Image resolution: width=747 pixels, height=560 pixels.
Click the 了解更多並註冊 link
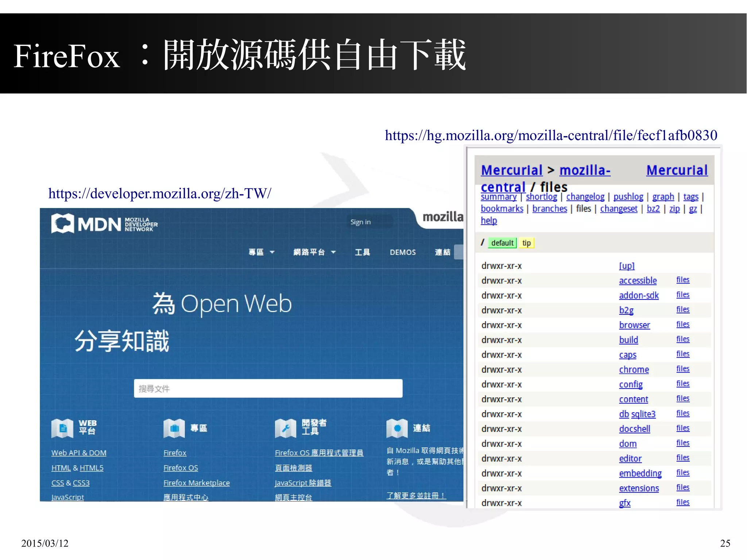[416, 495]
